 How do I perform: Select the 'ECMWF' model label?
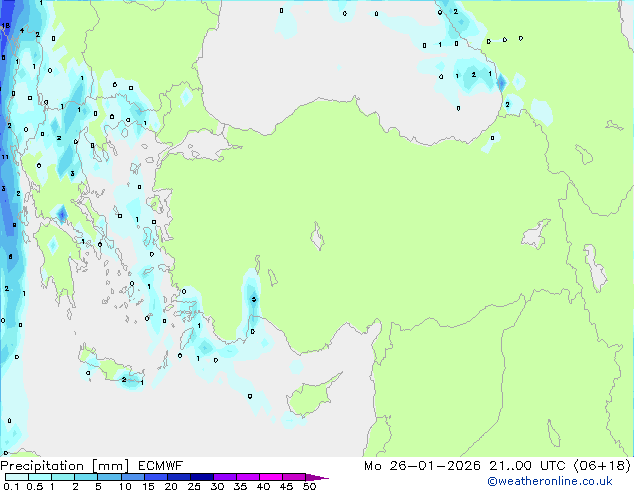coord(161,466)
